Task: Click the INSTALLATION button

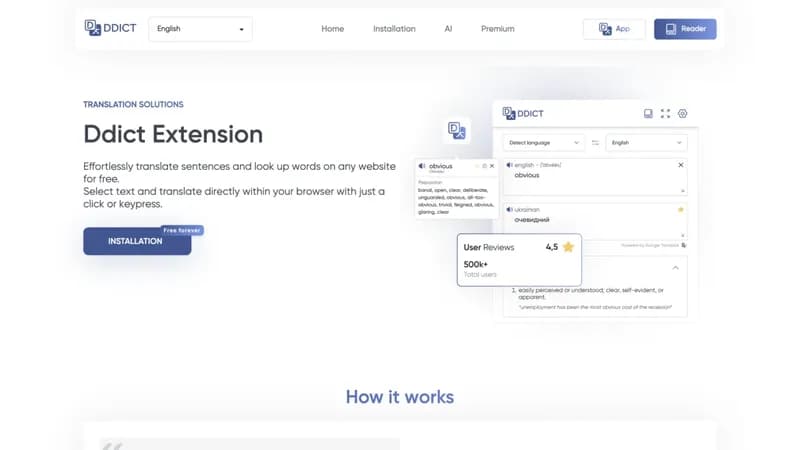Action: pos(137,241)
